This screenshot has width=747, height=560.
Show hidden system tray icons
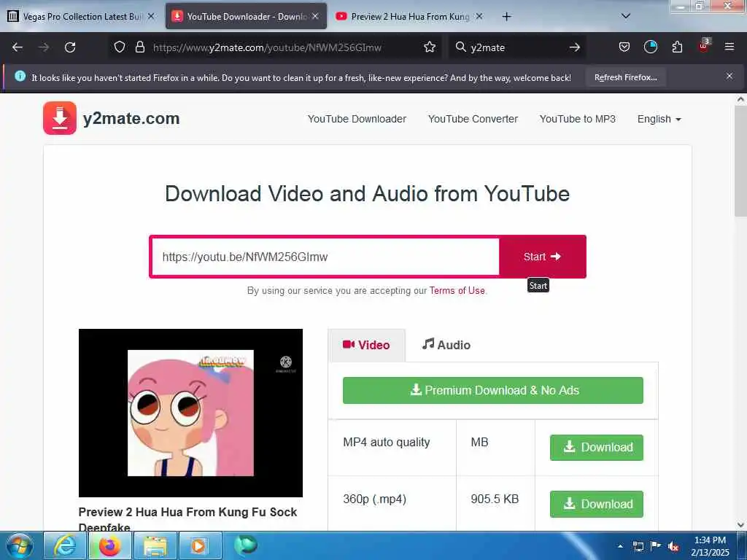point(620,546)
